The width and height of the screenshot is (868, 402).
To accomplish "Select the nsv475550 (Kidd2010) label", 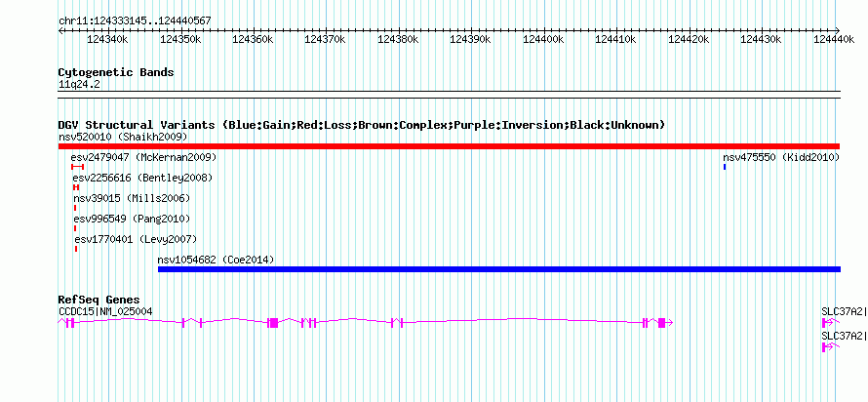I will click(x=781, y=158).
